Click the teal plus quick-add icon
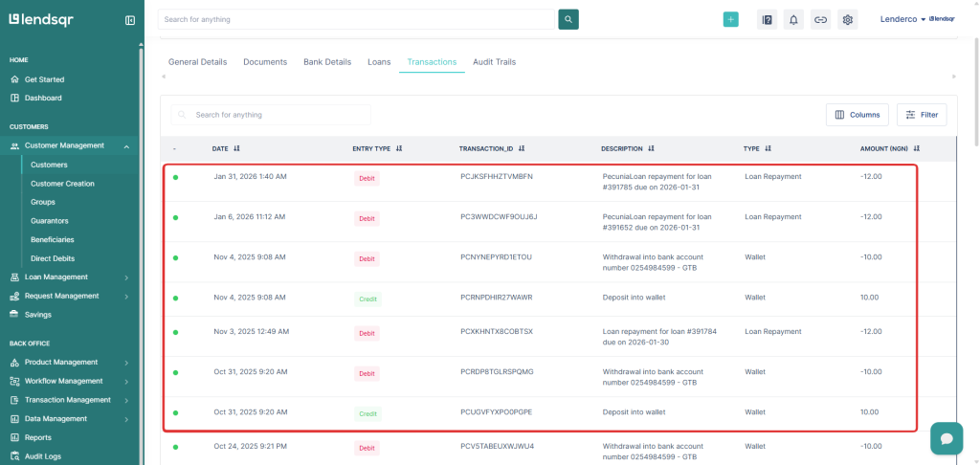The image size is (980, 465). point(730,19)
